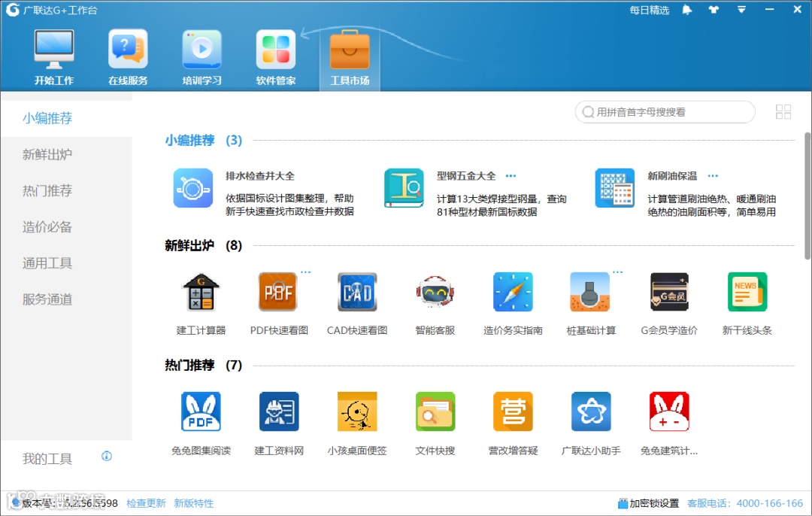Image resolution: width=812 pixels, height=516 pixels.
Task: Open 营改增答疑 orange icon
Action: click(x=513, y=411)
